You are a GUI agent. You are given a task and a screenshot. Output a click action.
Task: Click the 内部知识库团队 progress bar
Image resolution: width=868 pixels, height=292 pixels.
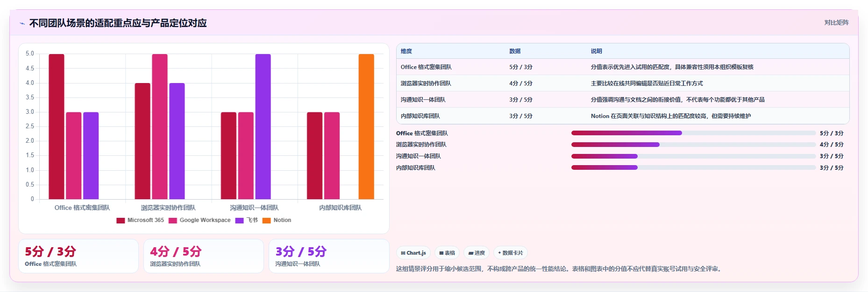pos(693,167)
